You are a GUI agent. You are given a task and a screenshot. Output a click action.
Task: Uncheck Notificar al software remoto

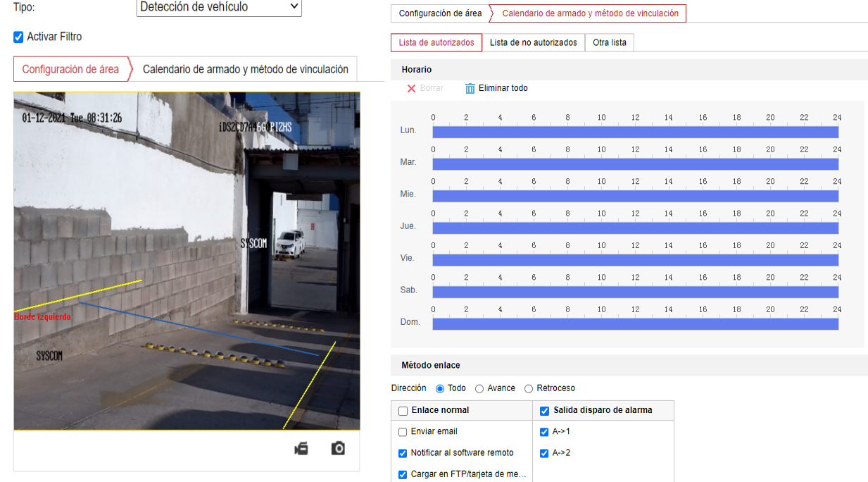[403, 453]
